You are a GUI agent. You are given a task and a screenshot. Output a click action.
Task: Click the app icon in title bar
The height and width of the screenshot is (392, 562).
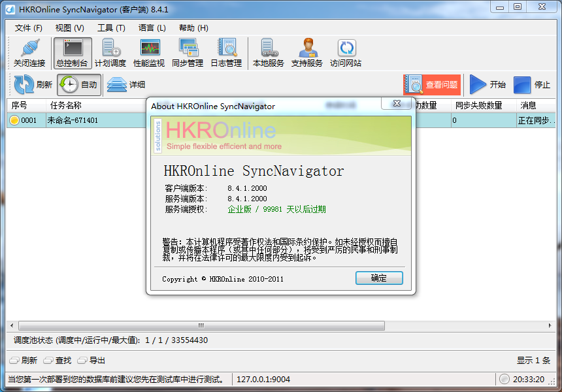pyautogui.click(x=10, y=9)
